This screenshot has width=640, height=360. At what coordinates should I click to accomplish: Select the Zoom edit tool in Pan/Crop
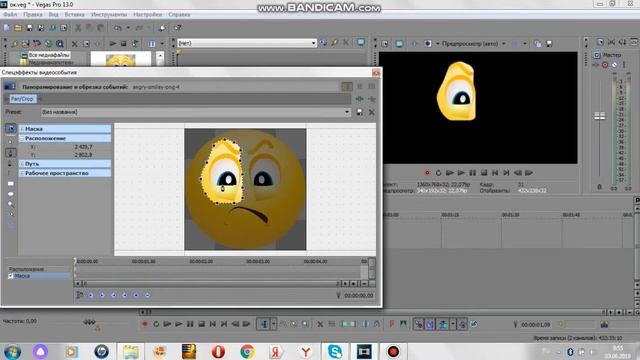point(11,204)
